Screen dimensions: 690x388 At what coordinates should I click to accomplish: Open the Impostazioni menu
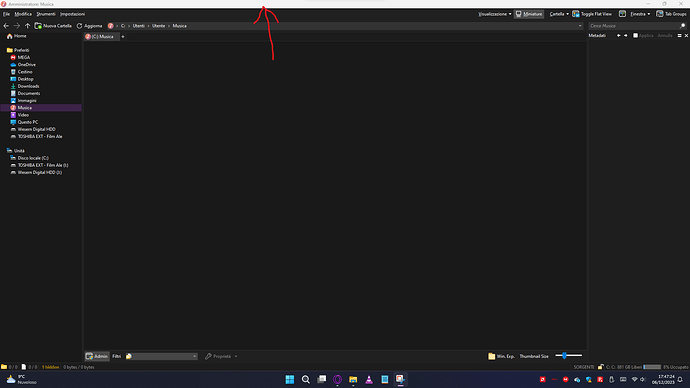click(x=73, y=14)
